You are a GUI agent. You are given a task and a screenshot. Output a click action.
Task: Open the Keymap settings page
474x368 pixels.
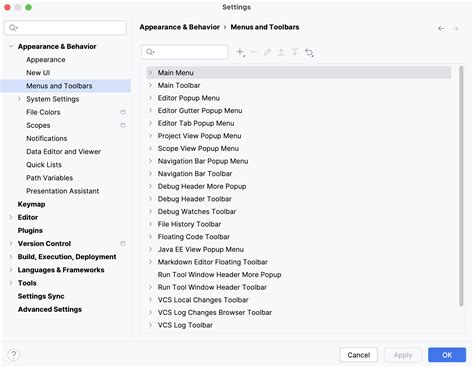click(x=31, y=204)
